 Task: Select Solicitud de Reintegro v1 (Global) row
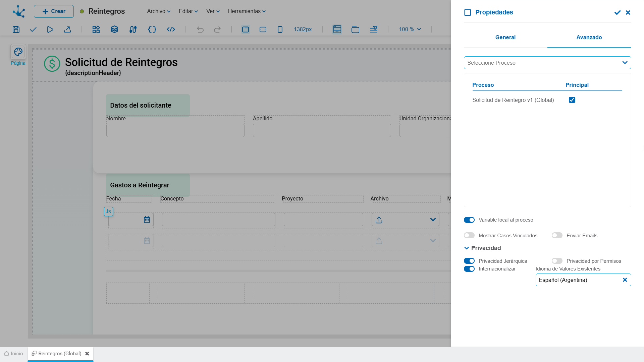tap(547, 100)
